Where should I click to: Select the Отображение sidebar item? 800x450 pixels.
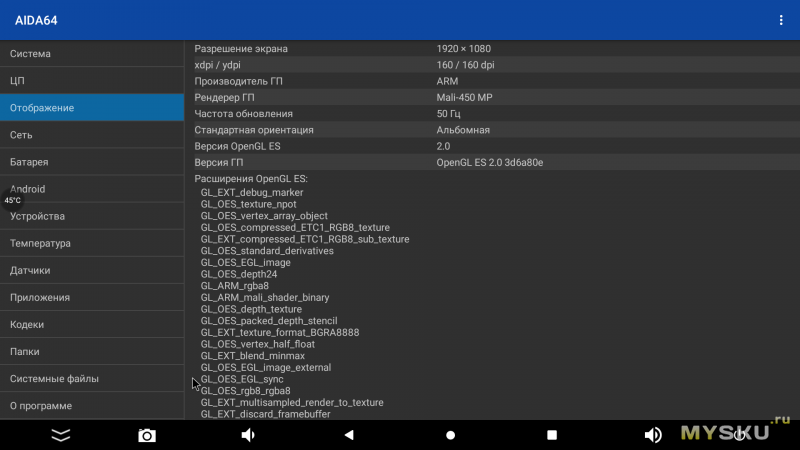click(92, 107)
